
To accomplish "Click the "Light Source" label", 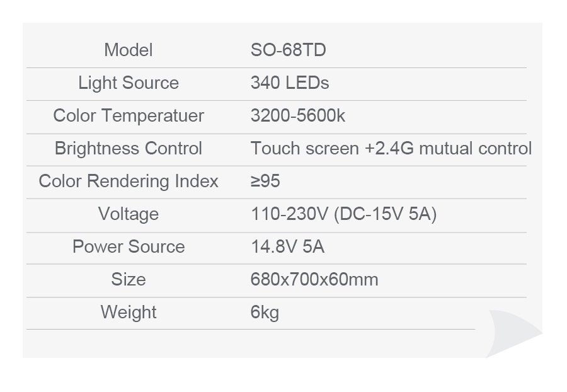I will [129, 83].
